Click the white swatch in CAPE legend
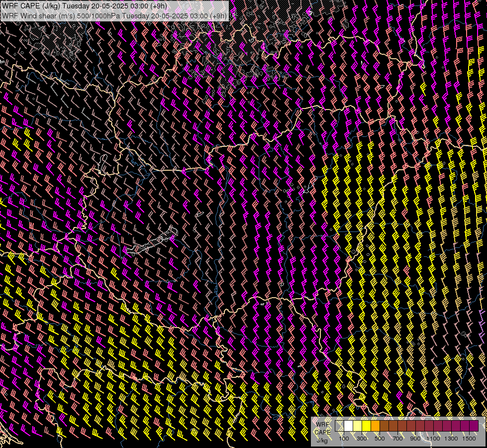This screenshot has height=448, width=487. pos(349,426)
